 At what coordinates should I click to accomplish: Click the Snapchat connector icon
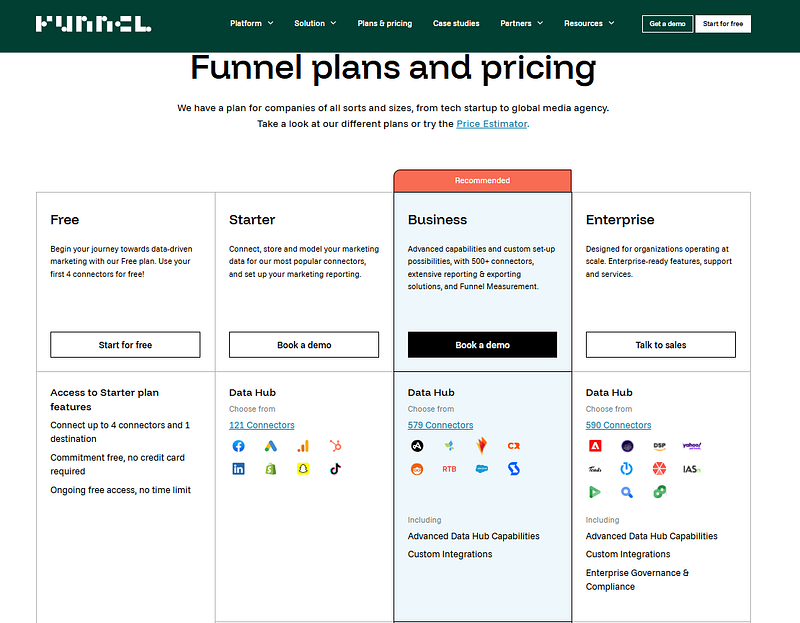pos(303,469)
